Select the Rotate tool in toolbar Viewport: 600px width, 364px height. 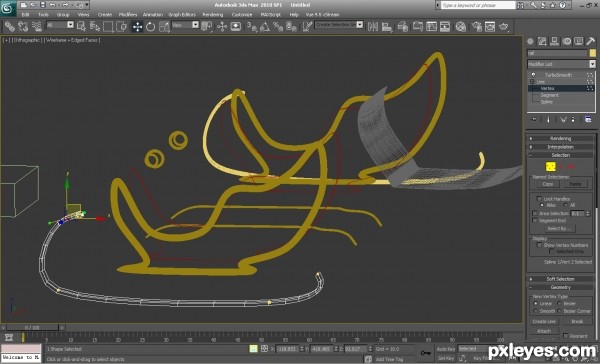(150, 27)
